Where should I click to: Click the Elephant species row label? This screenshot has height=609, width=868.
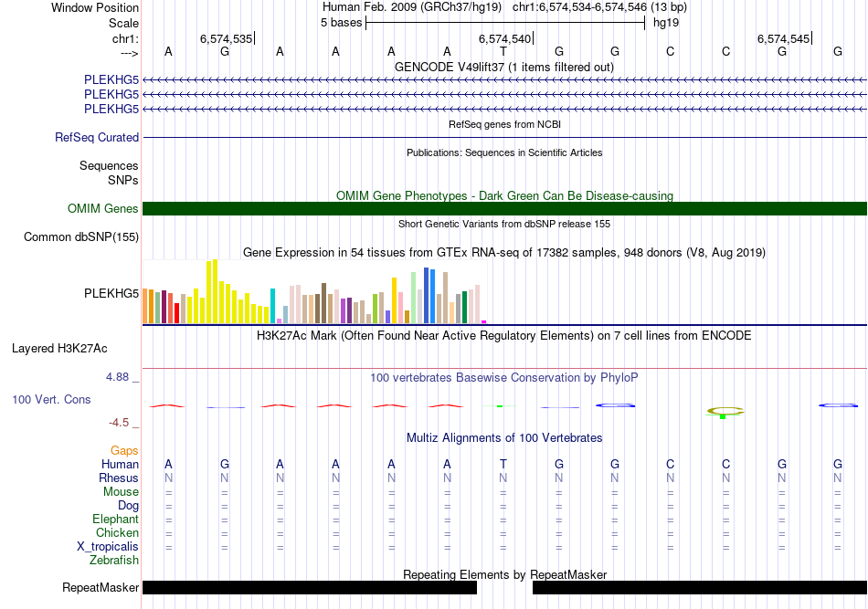115,519
